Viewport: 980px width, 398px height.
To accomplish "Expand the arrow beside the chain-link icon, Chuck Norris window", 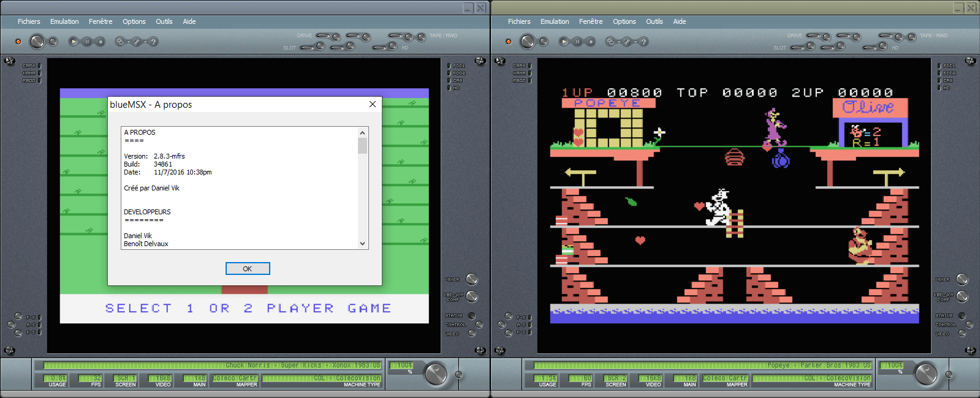I will tap(127, 42).
